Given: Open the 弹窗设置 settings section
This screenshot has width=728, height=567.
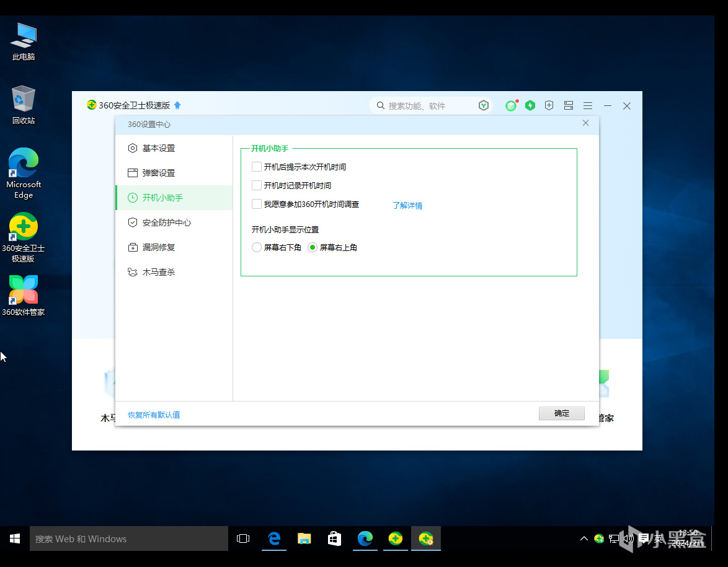Looking at the screenshot, I should click(x=174, y=173).
